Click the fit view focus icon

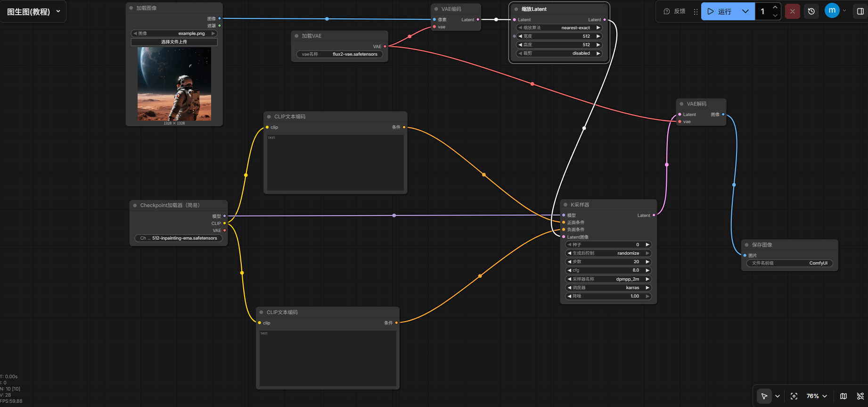794,396
